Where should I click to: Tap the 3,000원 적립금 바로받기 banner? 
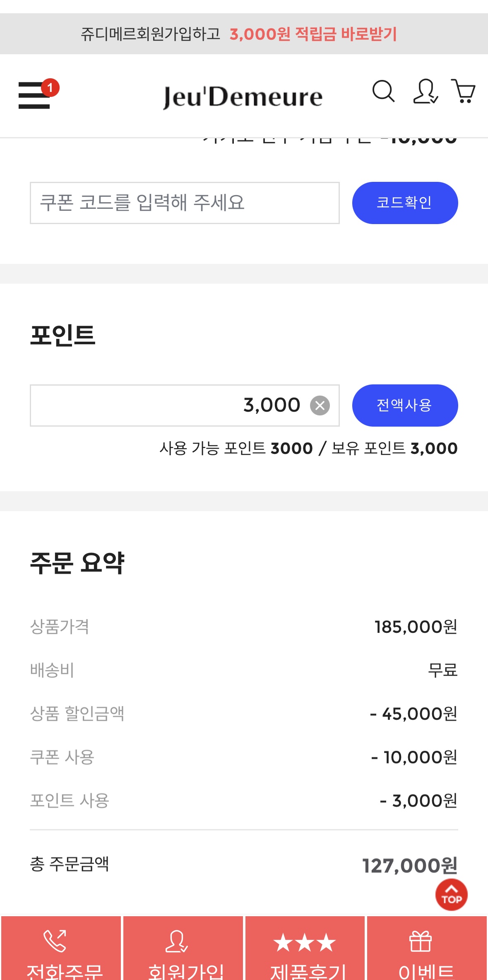(x=313, y=34)
